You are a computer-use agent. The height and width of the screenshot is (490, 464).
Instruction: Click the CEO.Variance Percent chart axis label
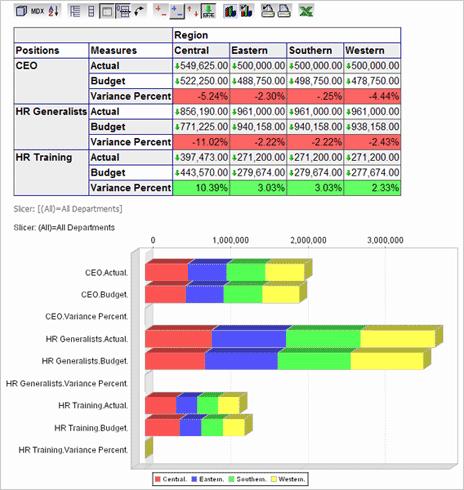(x=86, y=316)
